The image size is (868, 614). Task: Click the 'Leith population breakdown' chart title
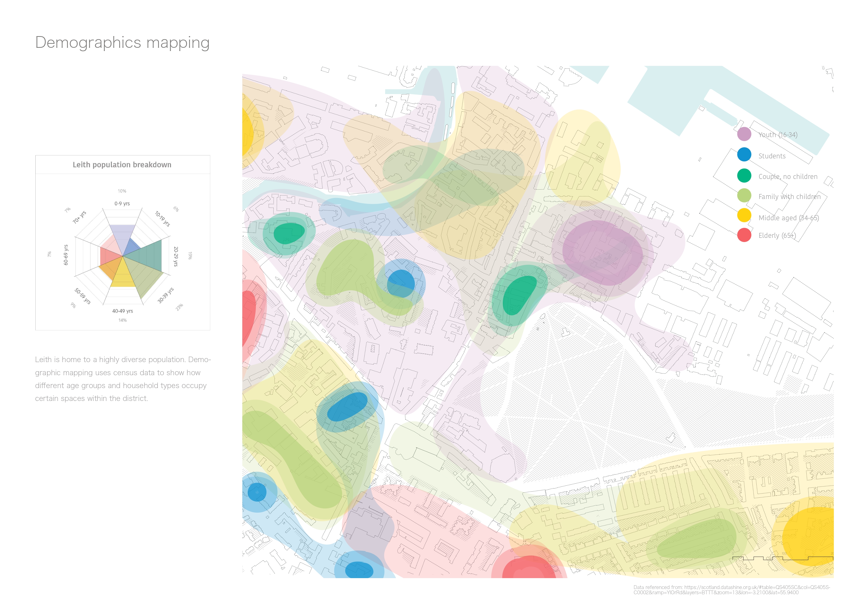coord(122,165)
